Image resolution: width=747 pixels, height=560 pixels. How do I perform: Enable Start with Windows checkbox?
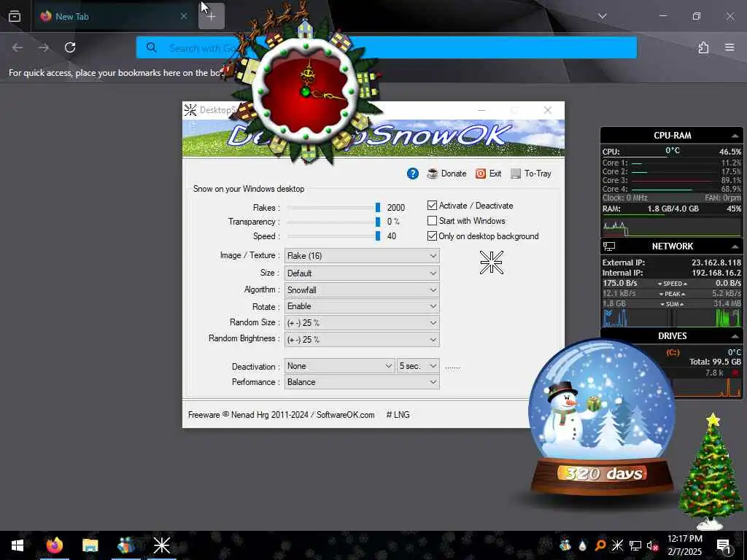tap(432, 220)
